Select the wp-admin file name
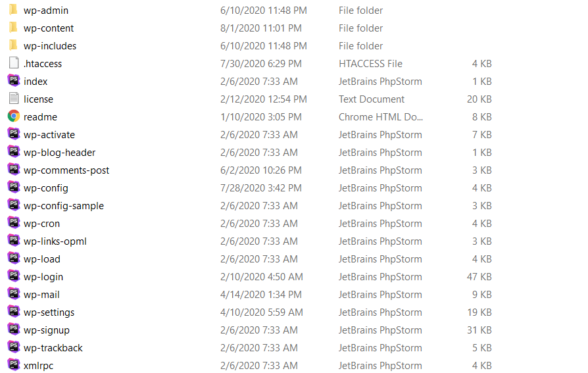 point(46,11)
